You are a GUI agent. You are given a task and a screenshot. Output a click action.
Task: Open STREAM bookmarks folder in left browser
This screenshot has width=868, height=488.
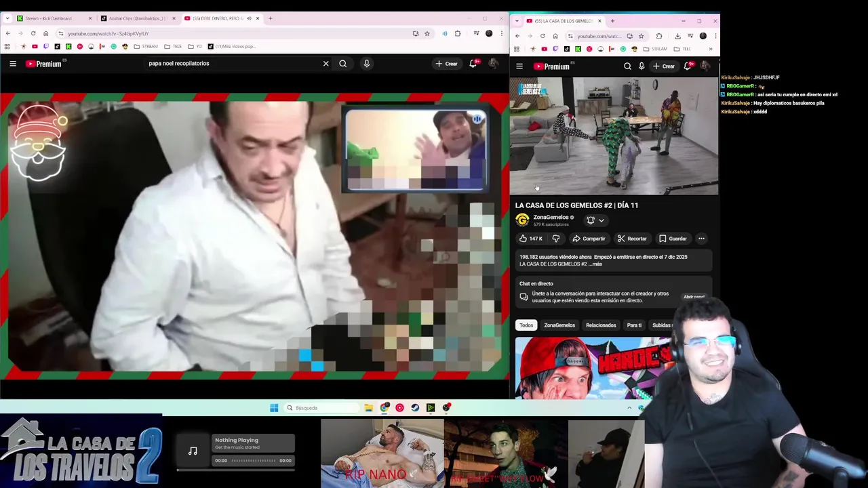coord(146,47)
